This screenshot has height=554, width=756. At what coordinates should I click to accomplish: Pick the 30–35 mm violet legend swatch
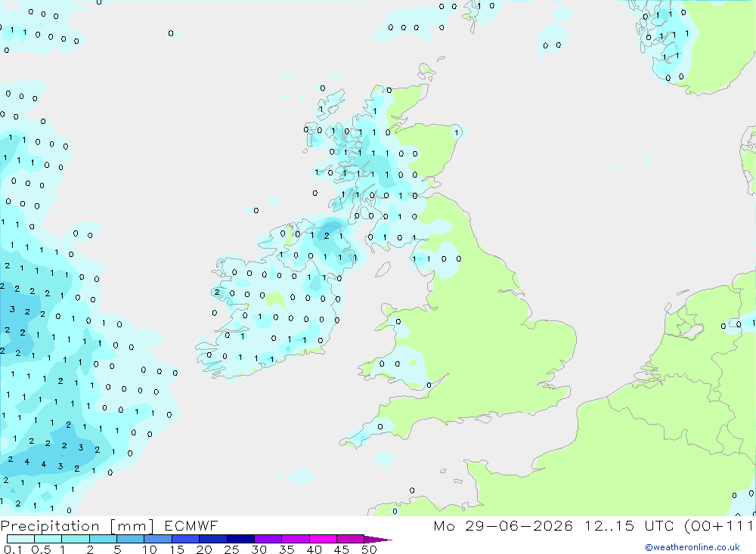268,539
